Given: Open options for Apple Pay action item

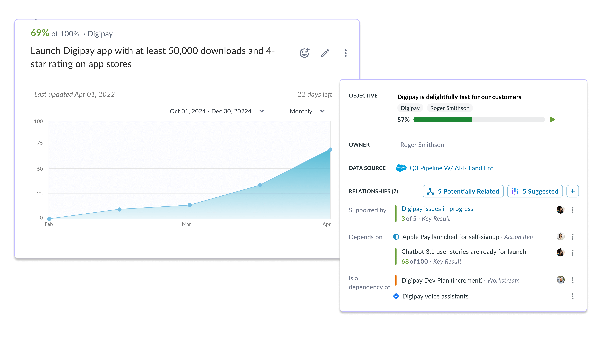Looking at the screenshot, I should [573, 237].
